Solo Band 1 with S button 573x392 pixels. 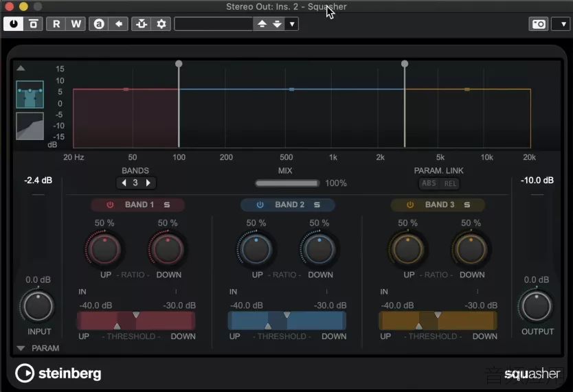coord(167,205)
